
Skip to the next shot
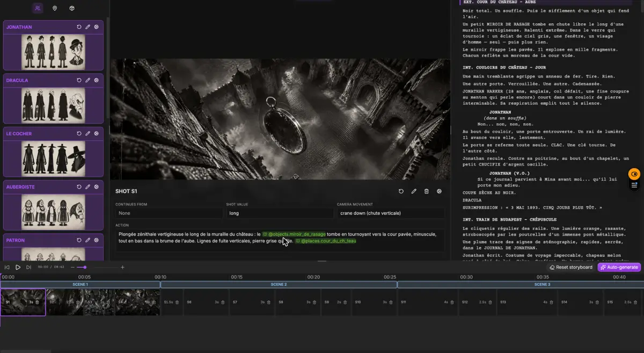(x=28, y=267)
